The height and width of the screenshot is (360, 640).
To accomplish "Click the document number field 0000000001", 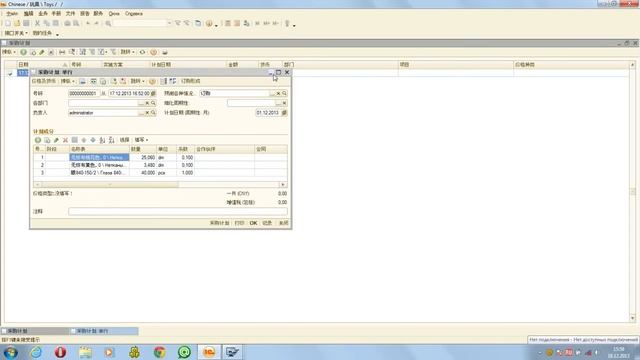I will coord(84,93).
